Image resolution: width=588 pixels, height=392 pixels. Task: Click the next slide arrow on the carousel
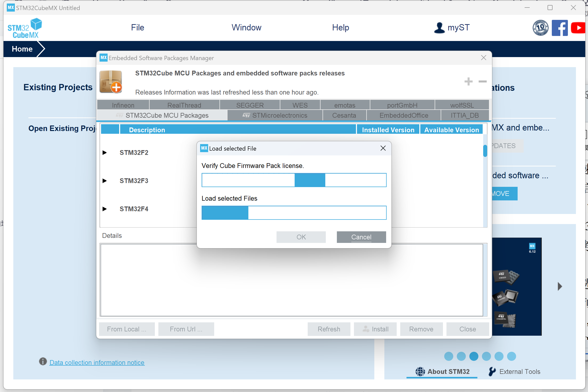point(560,286)
